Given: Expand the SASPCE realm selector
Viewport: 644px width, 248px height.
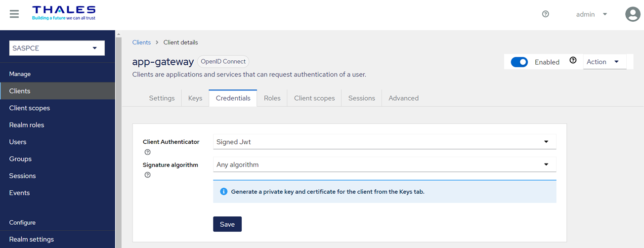Looking at the screenshot, I should coord(57,48).
